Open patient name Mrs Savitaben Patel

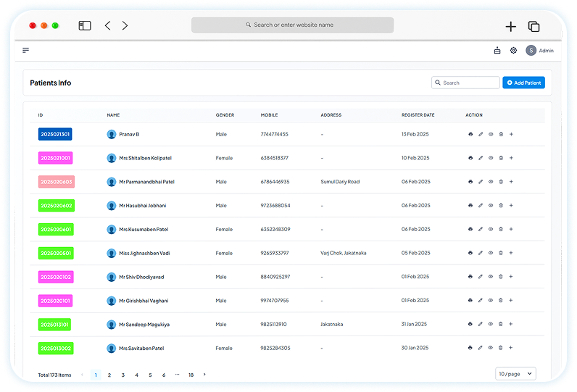point(141,349)
